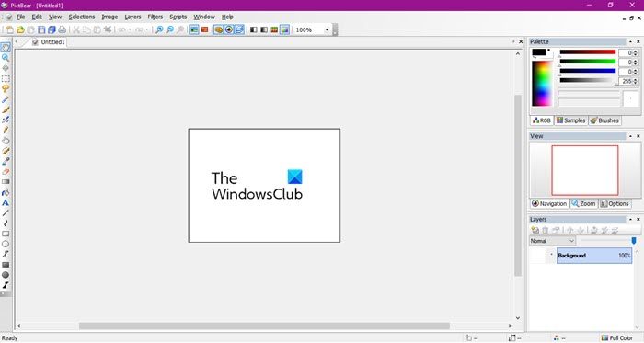Collapse the Palette panel with its arrow
Image resolution: width=644 pixels, height=343 pixels.
pos(630,42)
